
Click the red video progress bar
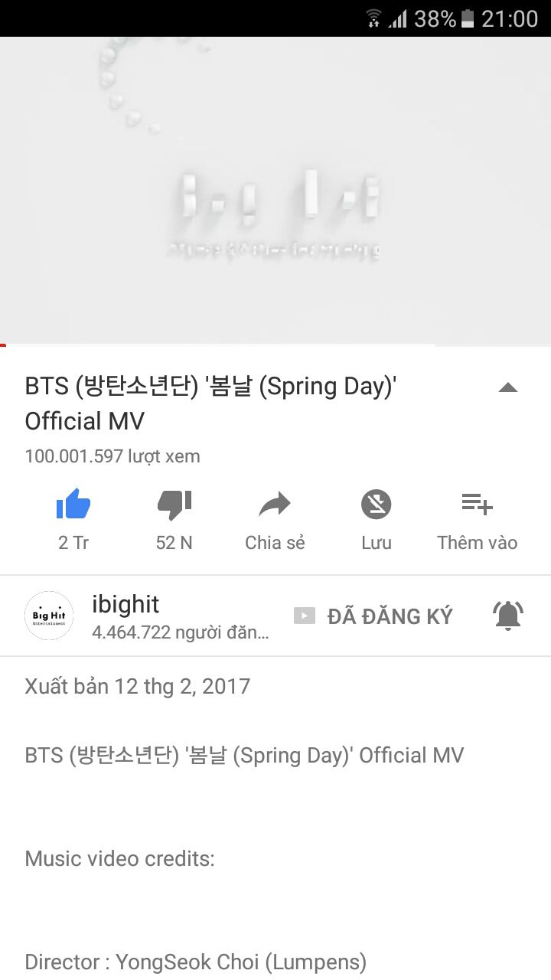click(3, 345)
